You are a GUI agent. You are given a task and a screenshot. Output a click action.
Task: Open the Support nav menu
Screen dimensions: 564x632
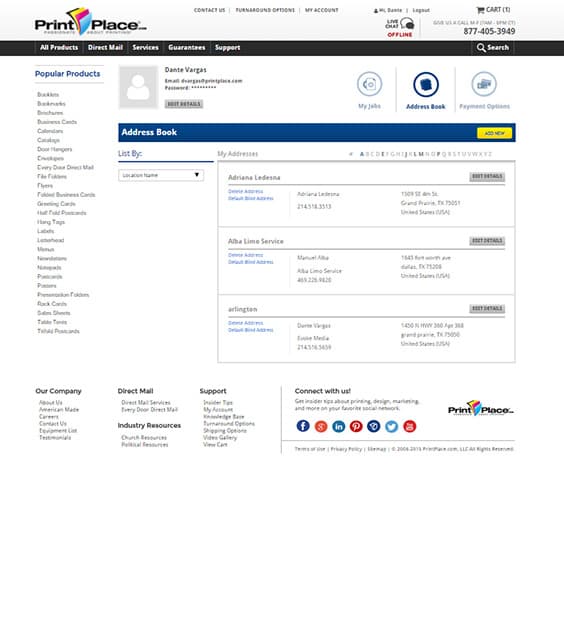tap(227, 48)
